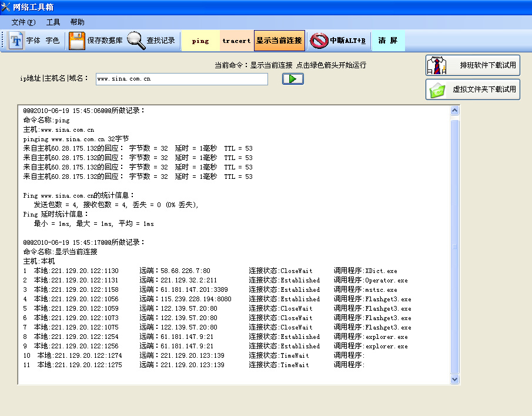Click the magnifying glass search icon

pyautogui.click(x=136, y=41)
